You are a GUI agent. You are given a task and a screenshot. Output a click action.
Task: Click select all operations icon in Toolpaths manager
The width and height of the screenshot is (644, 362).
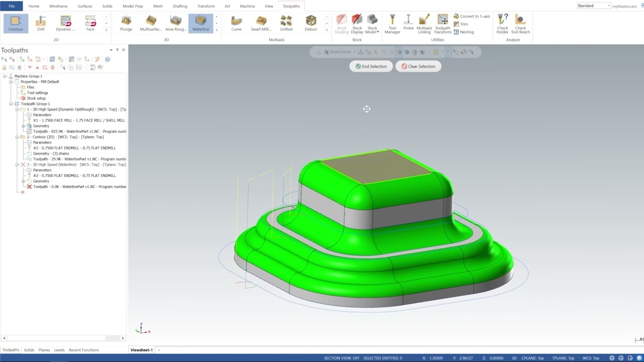(x=4, y=59)
